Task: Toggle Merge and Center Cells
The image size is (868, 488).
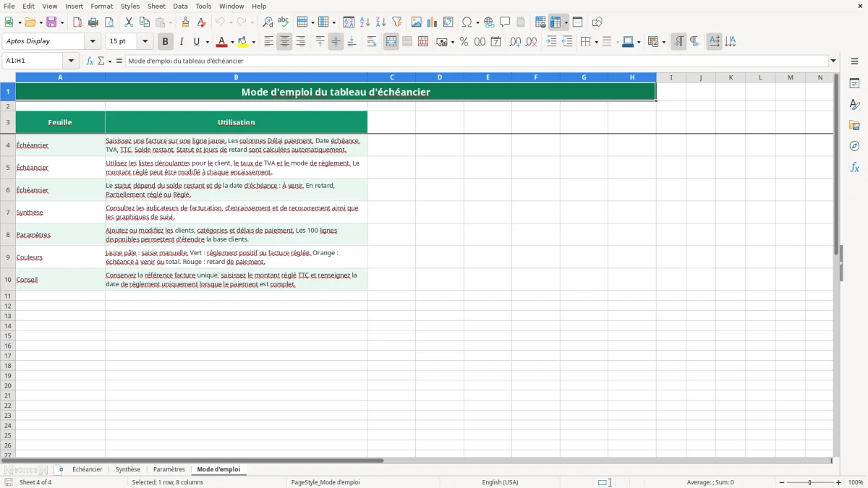Action: coord(391,42)
